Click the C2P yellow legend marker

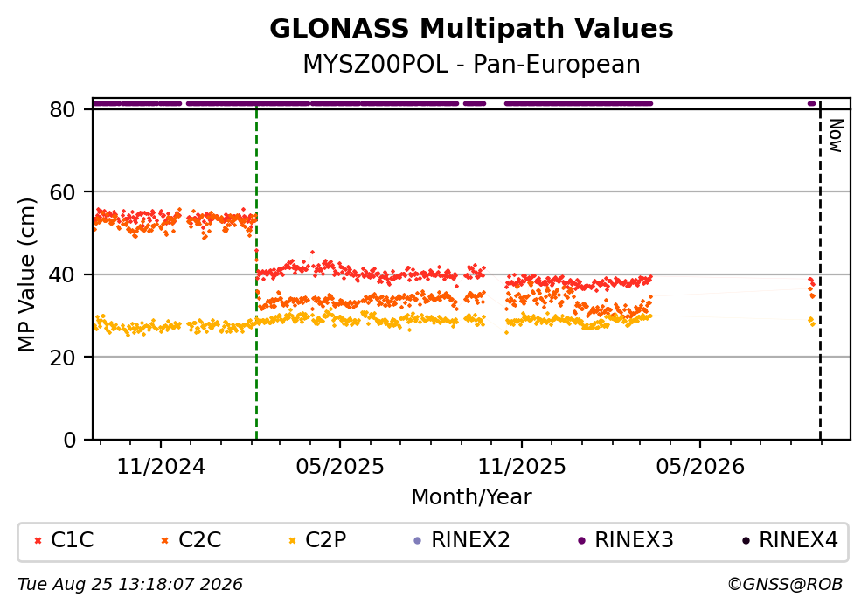(x=292, y=541)
